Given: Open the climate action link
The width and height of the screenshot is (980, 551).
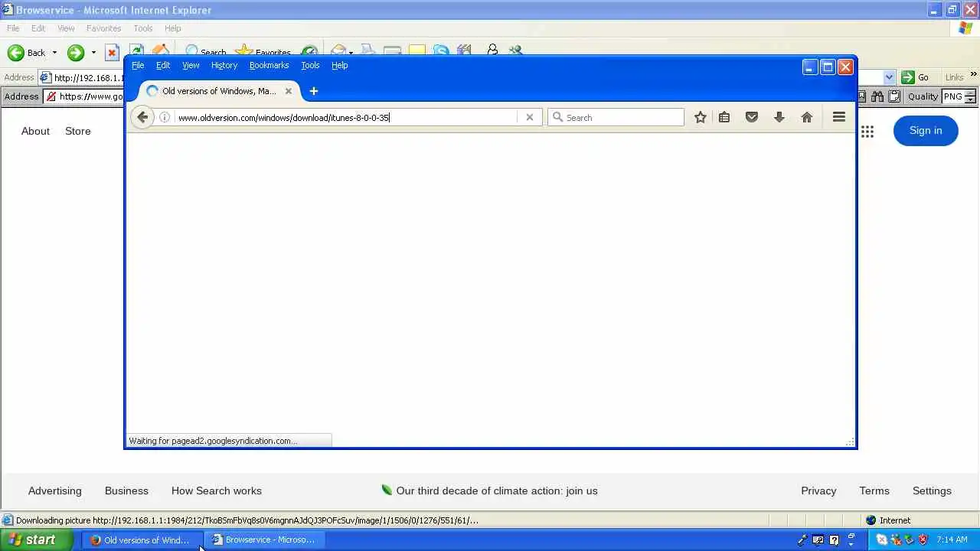Looking at the screenshot, I should tap(489, 491).
